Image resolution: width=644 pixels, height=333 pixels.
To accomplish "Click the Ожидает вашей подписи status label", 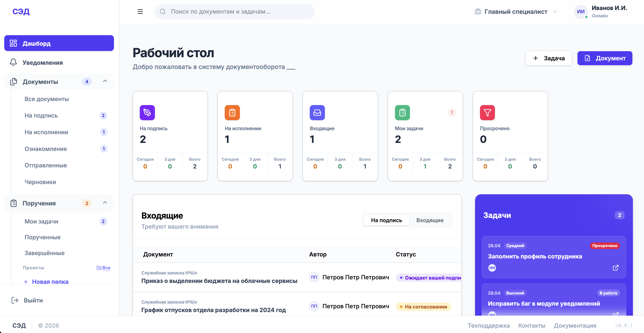I will tap(429, 278).
